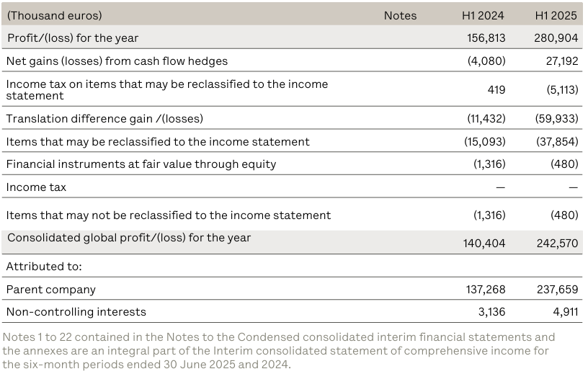Screen dimensions: 588x374
Task: Select the Profit/(loss) for the year row label
Action: tap(72, 37)
